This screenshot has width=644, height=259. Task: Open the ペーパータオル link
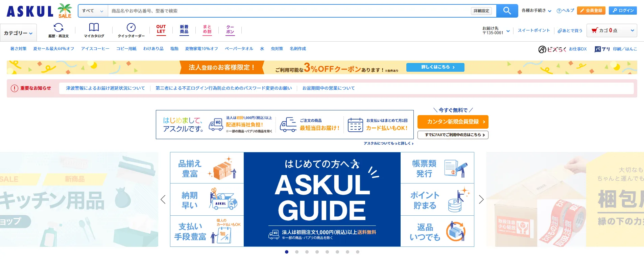tap(239, 49)
